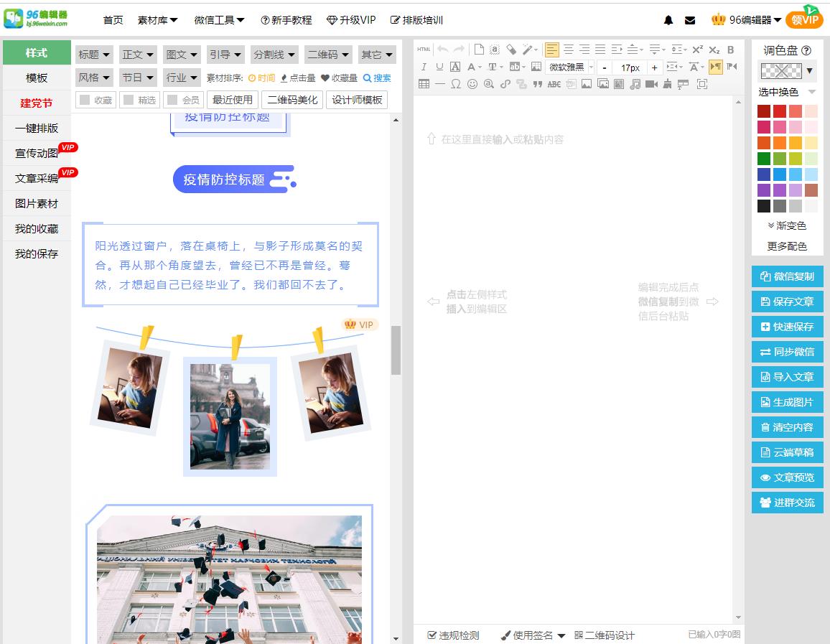Select the eraser clear-formatting icon
The width and height of the screenshot is (830, 644).
(x=510, y=49)
